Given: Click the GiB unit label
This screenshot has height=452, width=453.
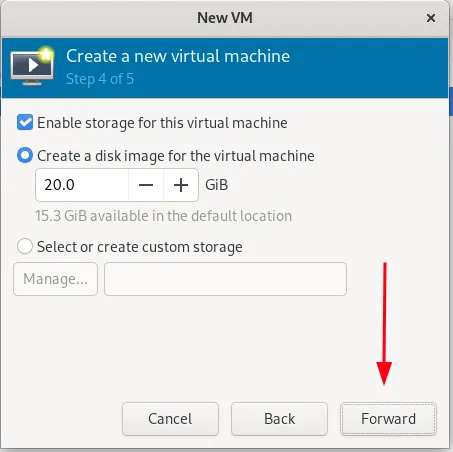Looking at the screenshot, I should click(x=217, y=185).
